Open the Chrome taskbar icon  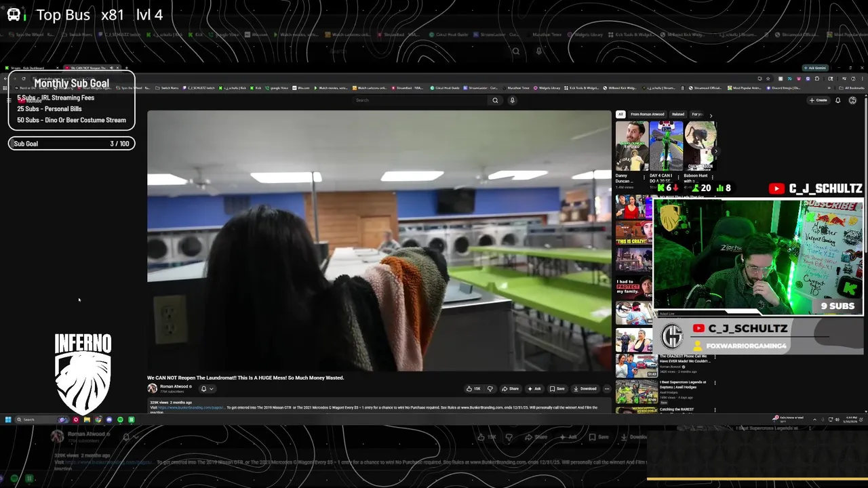[98, 420]
